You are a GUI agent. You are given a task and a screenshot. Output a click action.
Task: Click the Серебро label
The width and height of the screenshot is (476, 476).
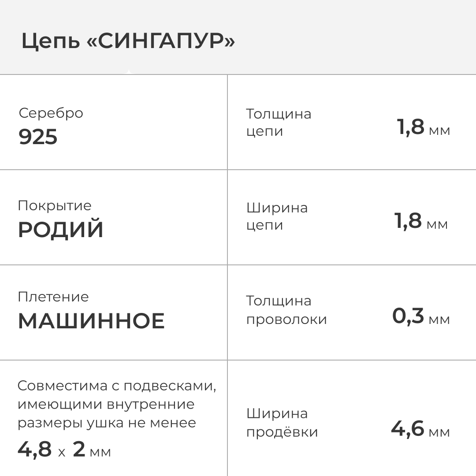51,113
